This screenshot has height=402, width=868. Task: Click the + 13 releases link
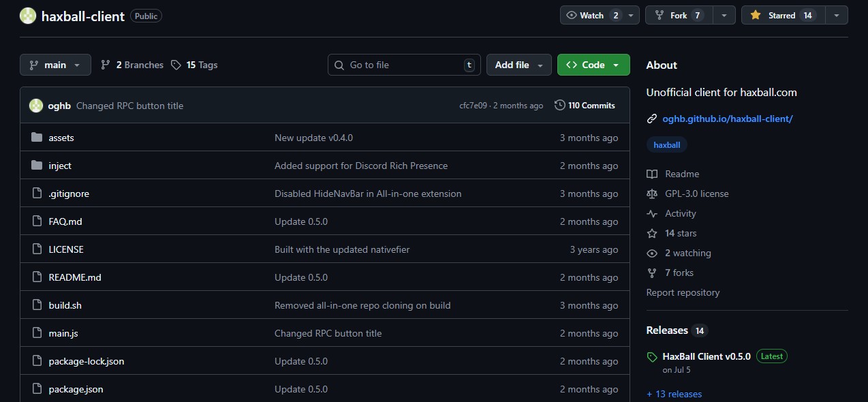click(674, 394)
